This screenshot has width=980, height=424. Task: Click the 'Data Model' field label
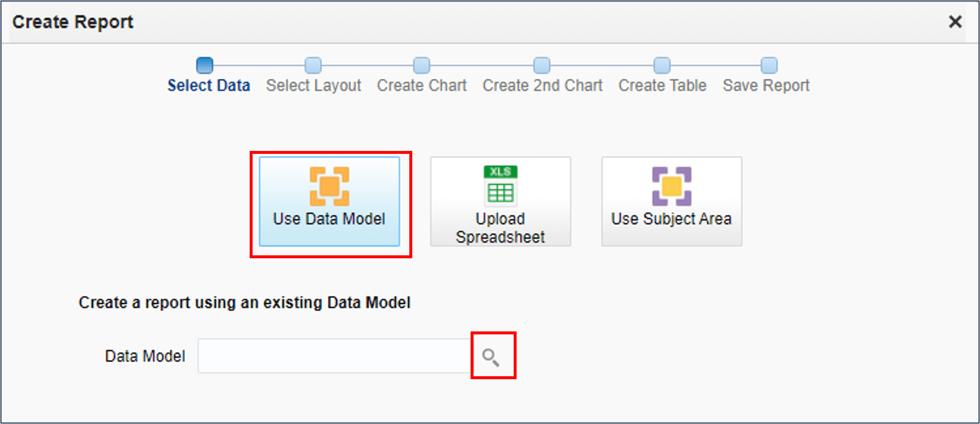145,356
